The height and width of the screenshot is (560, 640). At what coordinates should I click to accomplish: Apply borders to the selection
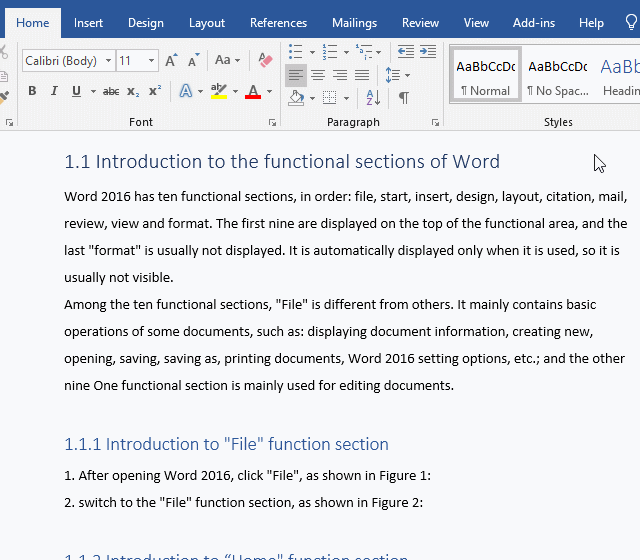[x=330, y=98]
